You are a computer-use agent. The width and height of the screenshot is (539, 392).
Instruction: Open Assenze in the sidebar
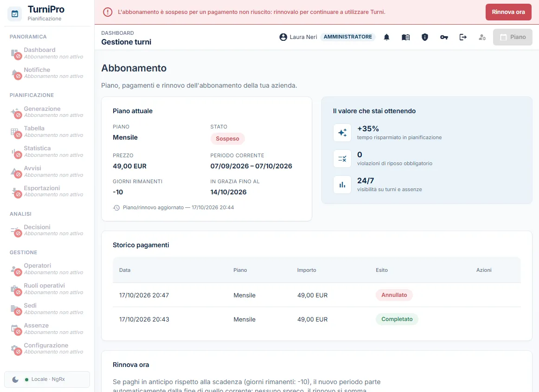[47, 329]
